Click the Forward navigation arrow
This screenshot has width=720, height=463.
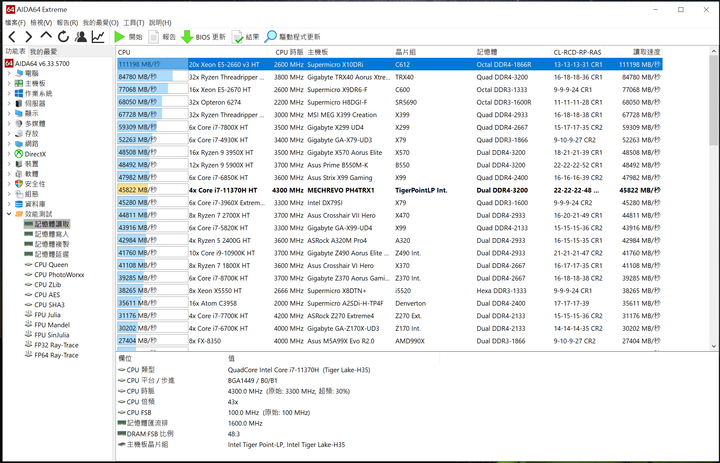[x=28, y=37]
